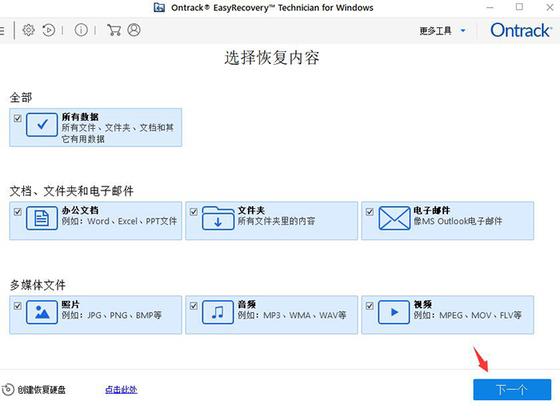Screen dimensions: 560x409
Task: Toggle the 音频 checkbox
Action: coord(194,306)
